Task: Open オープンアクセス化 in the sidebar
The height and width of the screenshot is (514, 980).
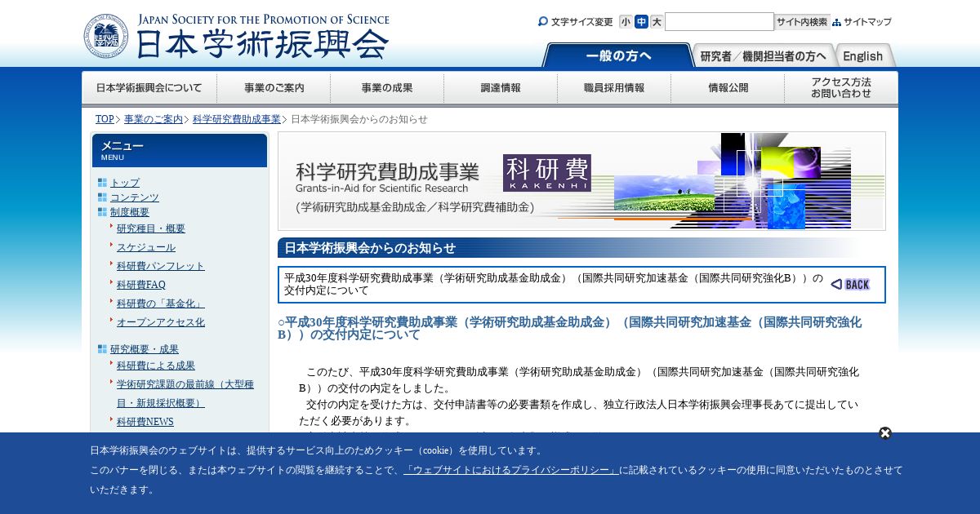Action: [x=161, y=322]
